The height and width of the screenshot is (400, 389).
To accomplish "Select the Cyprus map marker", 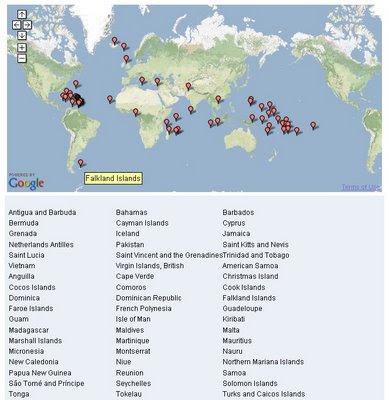I will click(157, 81).
